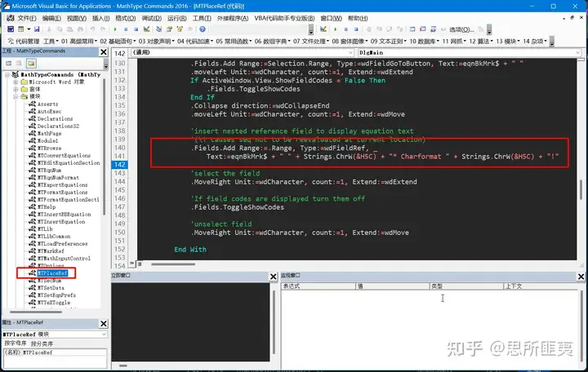Click the Break pause icon after play
The height and width of the screenshot is (372, 588).
click(x=126, y=29)
